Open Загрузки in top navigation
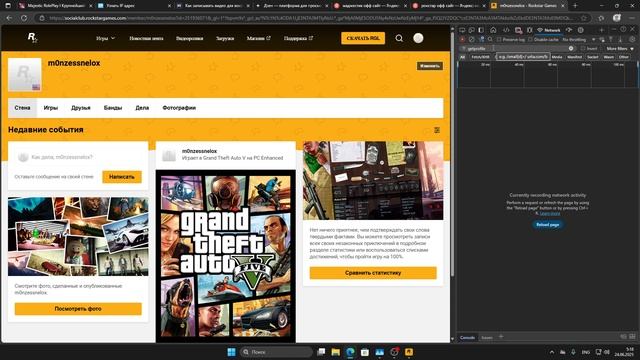 (x=225, y=38)
